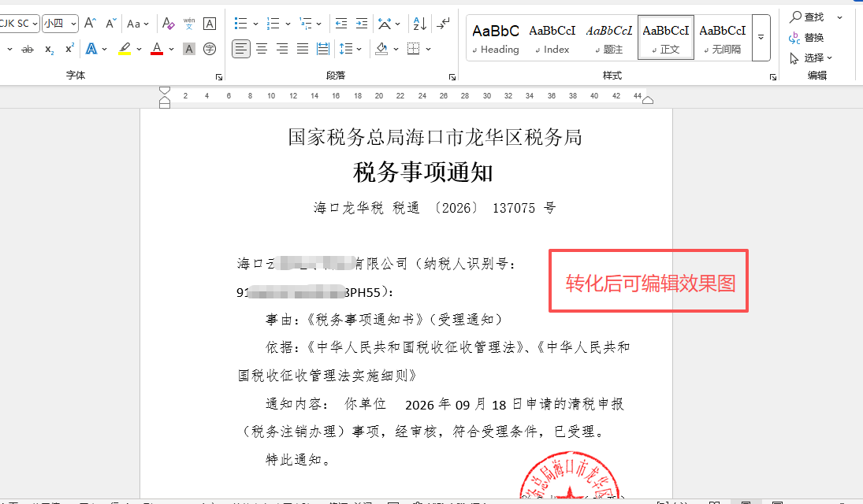Image resolution: width=863 pixels, height=504 pixels.
Task: Expand borders options arrow
Action: 428,49
